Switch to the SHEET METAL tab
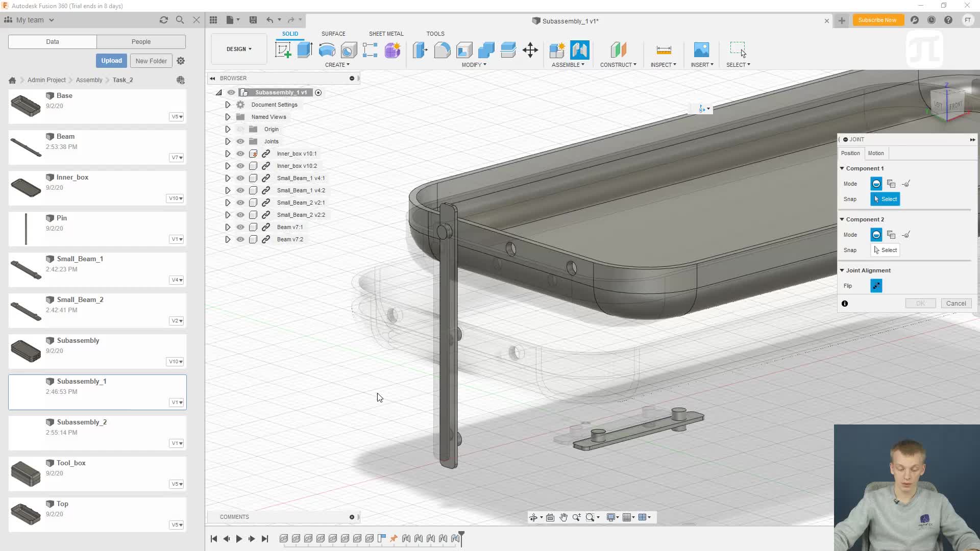The image size is (980, 551). pos(386,34)
